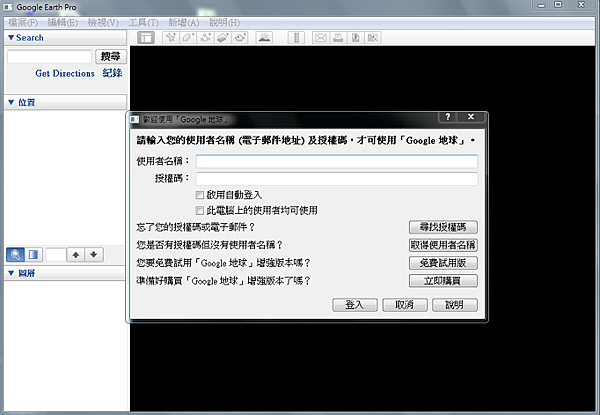Click the Google Earth Pro title bar icon
Image resolution: width=600 pixels, height=415 pixels.
8,7
